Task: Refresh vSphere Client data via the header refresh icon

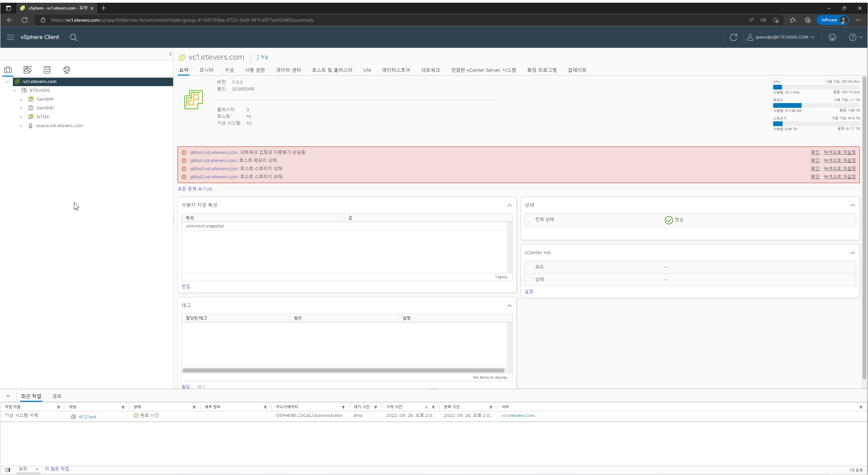Action: tap(733, 37)
